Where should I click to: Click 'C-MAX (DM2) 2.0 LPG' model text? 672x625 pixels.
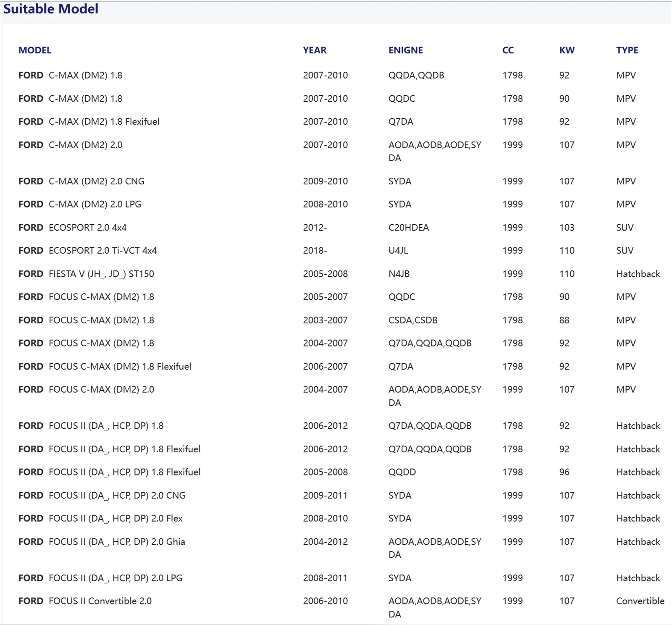coord(95,205)
